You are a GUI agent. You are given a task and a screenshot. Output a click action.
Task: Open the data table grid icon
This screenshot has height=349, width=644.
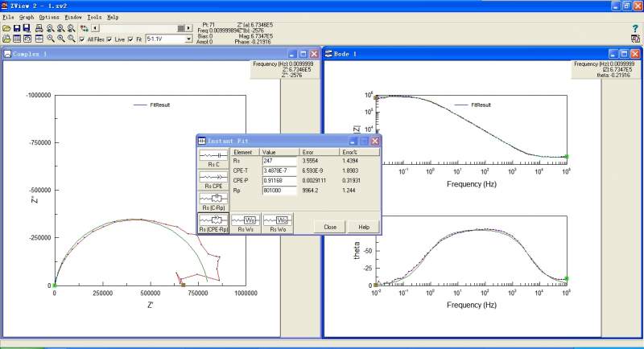tap(17, 39)
